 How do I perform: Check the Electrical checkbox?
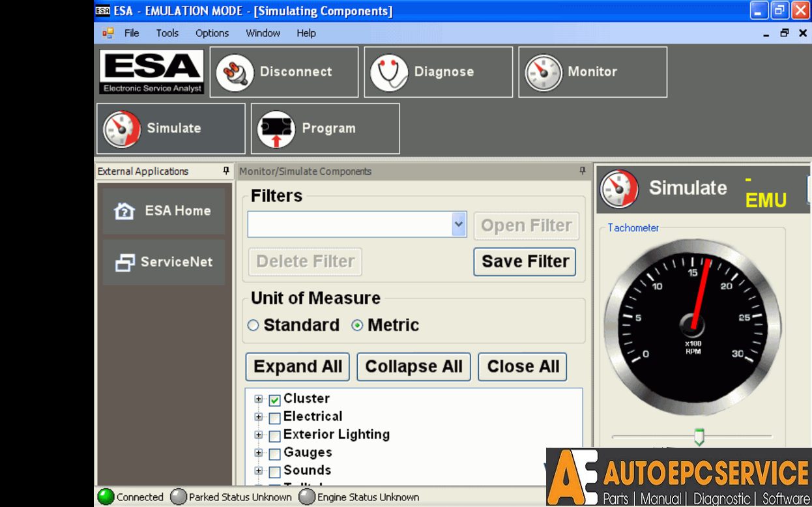tap(275, 418)
